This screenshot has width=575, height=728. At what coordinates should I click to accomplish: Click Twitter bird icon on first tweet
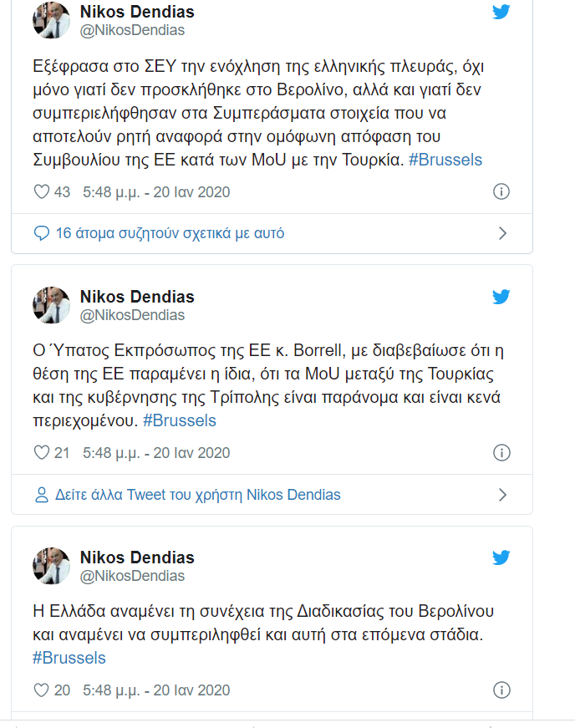pyautogui.click(x=501, y=12)
